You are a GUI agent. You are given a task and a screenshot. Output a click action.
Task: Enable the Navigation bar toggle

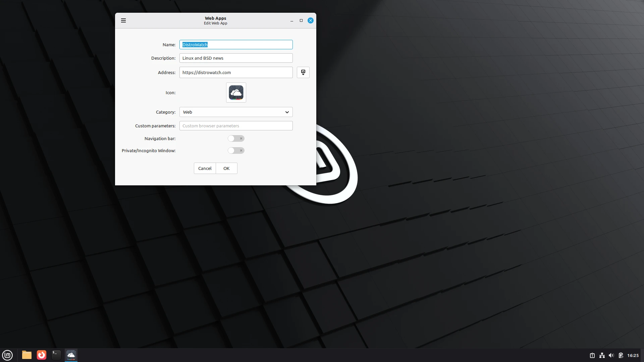click(236, 138)
